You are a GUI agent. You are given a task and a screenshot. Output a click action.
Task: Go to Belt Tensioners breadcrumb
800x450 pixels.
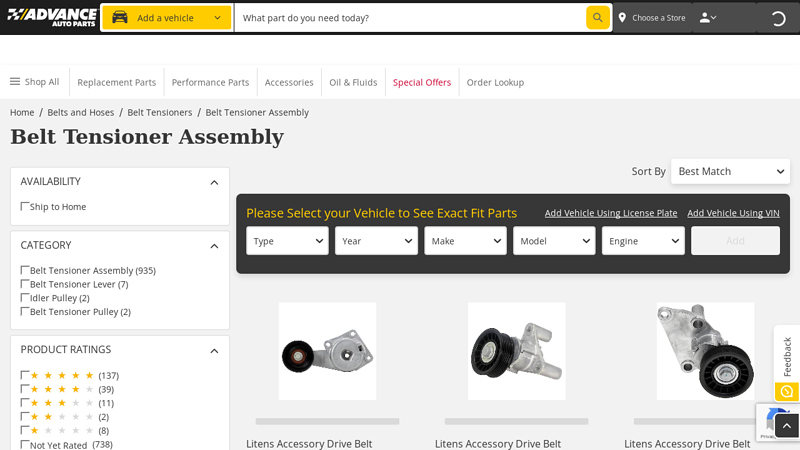tap(160, 112)
